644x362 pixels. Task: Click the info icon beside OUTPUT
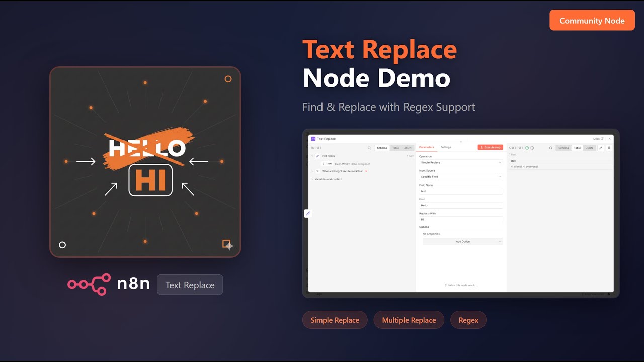tap(532, 148)
